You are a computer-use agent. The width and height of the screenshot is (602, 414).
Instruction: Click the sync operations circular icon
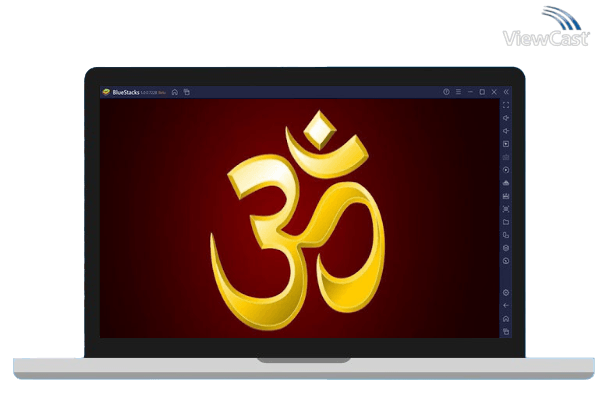pyautogui.click(x=506, y=170)
